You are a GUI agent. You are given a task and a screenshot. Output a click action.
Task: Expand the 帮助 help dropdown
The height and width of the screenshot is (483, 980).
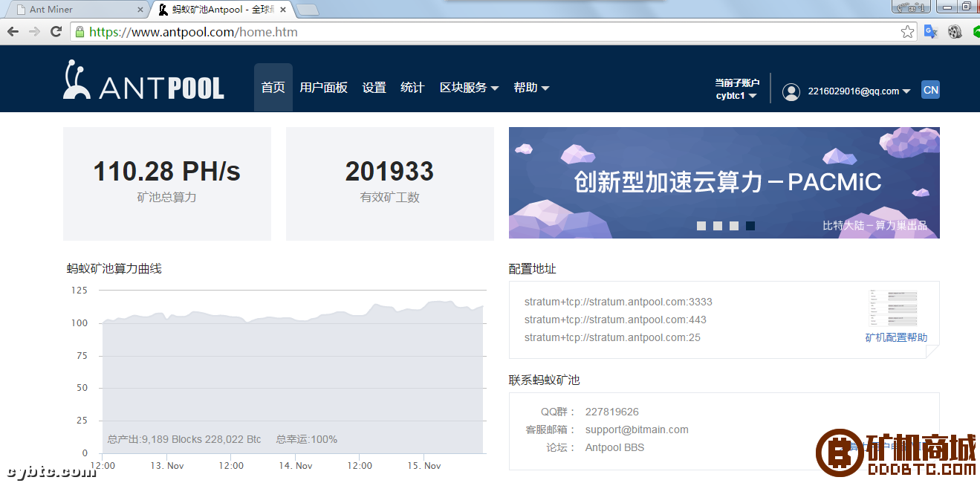point(531,88)
